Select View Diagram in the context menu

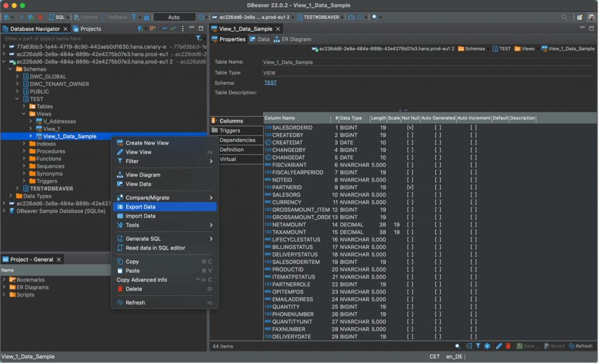coord(165,175)
